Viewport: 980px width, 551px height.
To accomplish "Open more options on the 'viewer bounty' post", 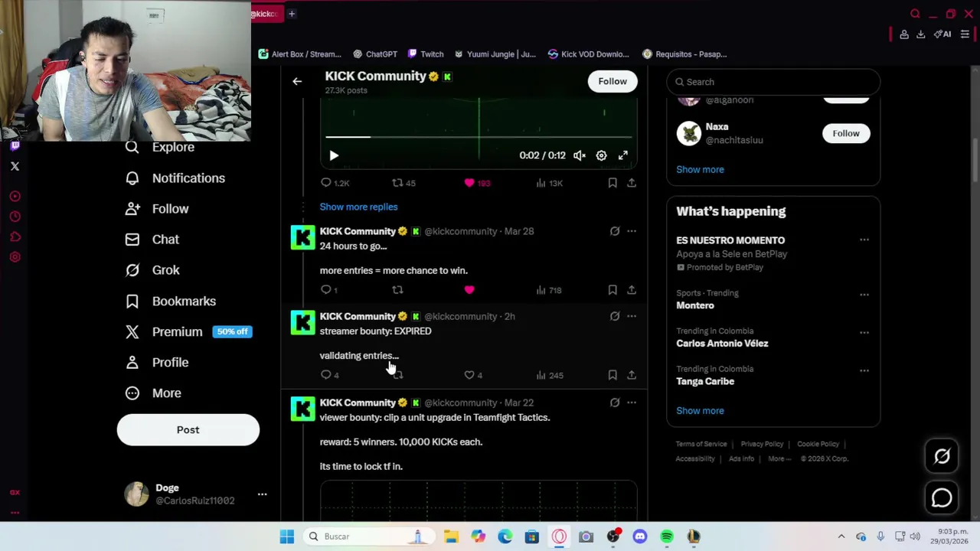I will pos(632,403).
